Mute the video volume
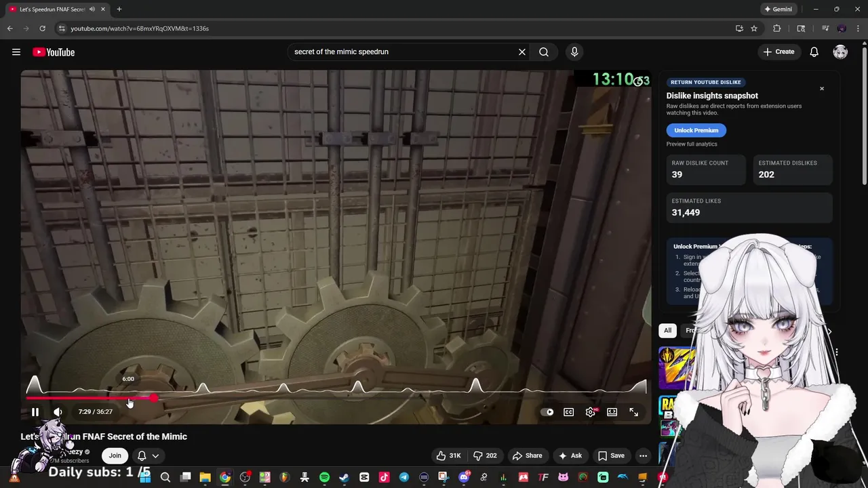 tap(58, 411)
